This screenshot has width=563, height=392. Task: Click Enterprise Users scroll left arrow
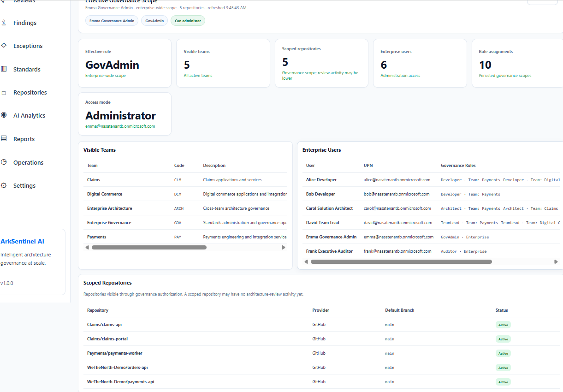tap(306, 262)
